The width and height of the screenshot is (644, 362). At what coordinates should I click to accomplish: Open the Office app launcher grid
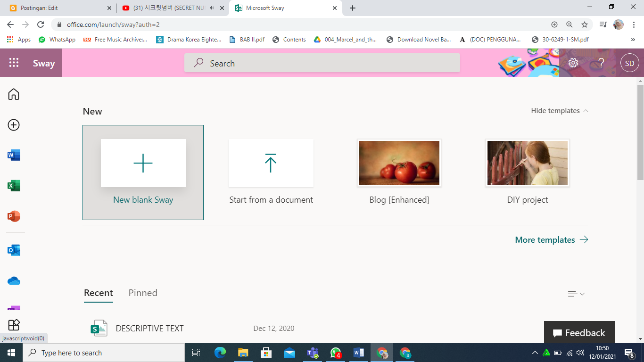[14, 62]
